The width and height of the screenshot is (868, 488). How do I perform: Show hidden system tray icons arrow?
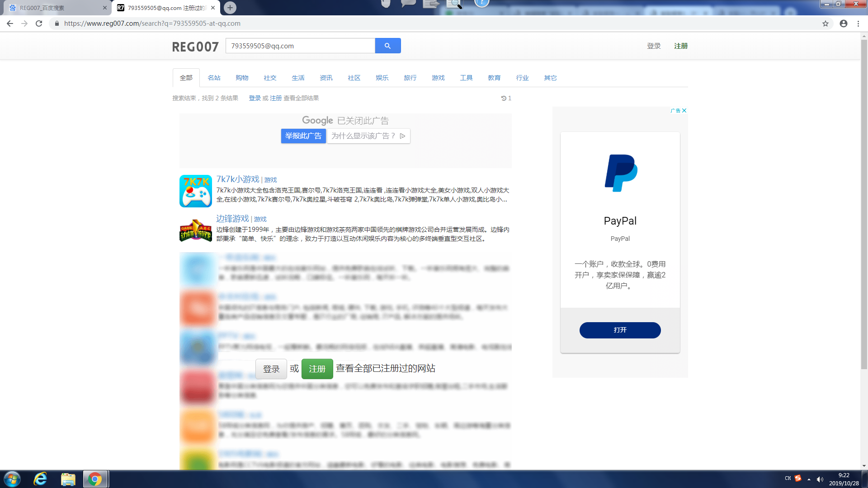(x=809, y=479)
